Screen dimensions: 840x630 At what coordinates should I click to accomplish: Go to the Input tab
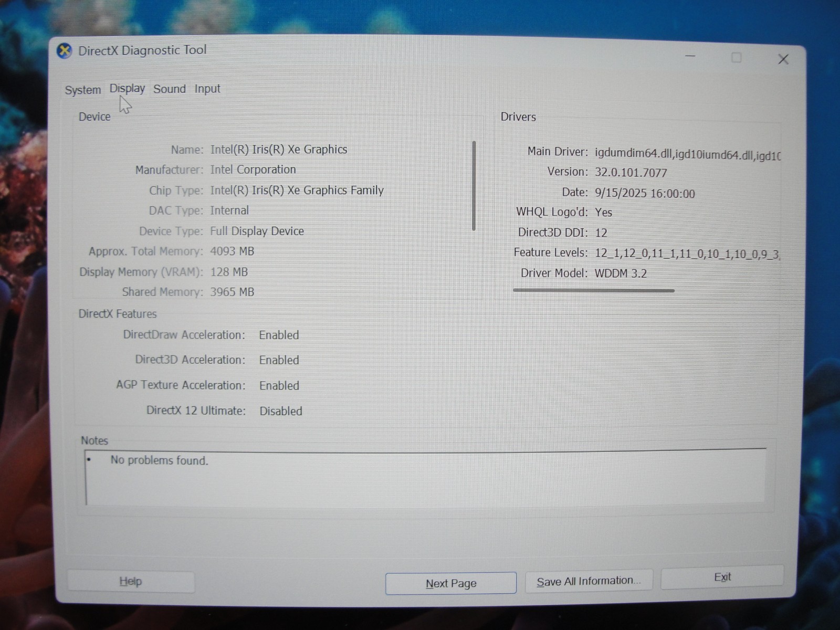207,89
